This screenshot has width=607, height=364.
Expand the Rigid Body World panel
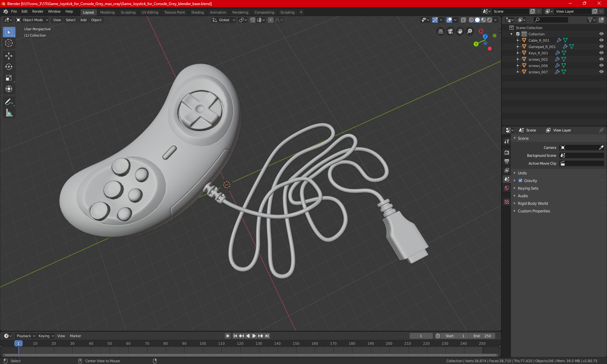coord(533,203)
